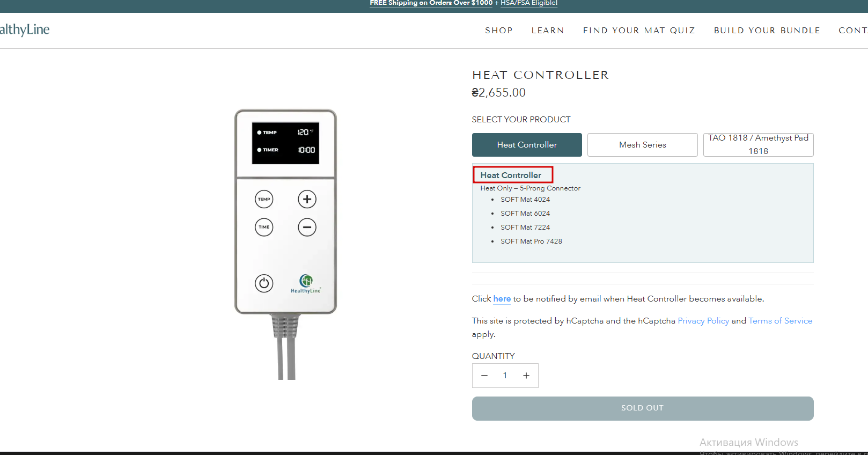Open the LEARN menu
This screenshot has height=455, width=868.
point(547,31)
